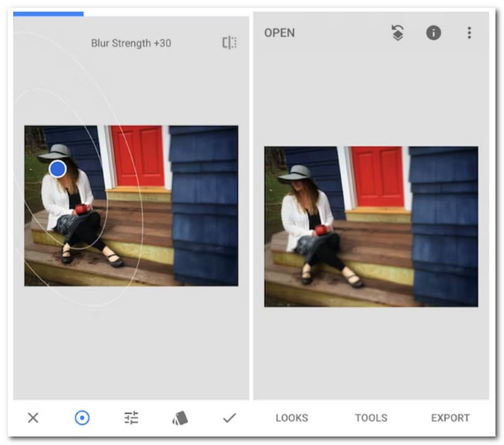
Task: Click the blue Blur Strength progress bar
Action: (x=49, y=14)
